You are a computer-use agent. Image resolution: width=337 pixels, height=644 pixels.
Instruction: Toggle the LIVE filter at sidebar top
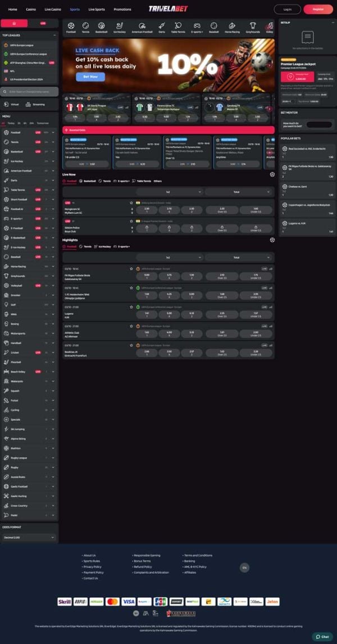pyautogui.click(x=43, y=24)
